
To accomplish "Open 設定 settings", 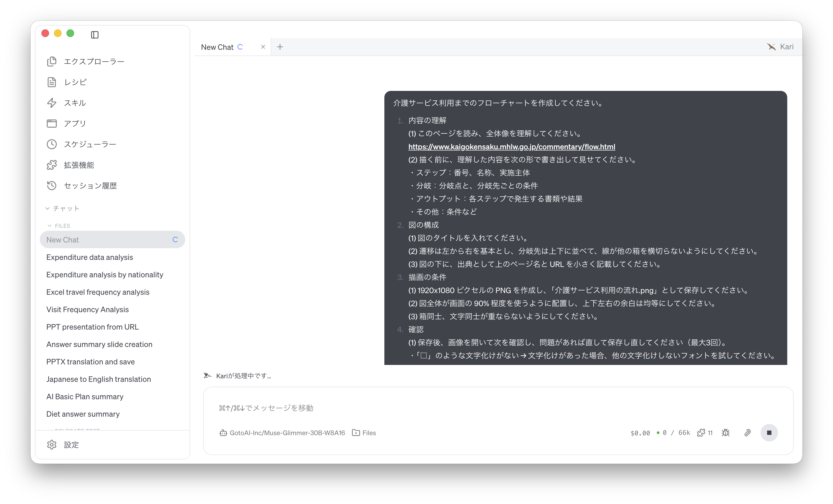I will (63, 445).
